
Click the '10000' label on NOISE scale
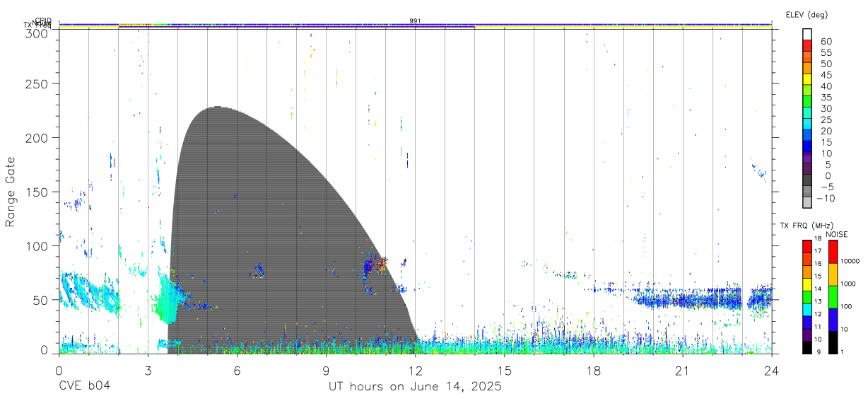(850, 261)
